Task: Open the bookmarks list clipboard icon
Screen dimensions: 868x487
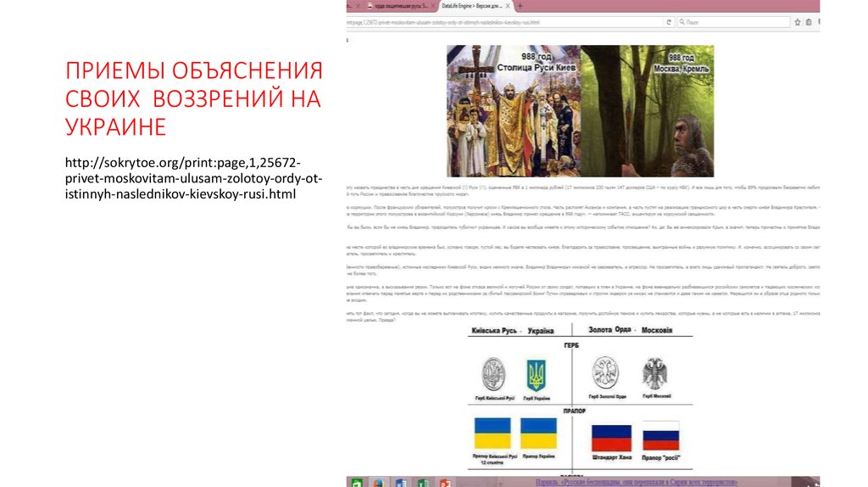Action: pos(809,22)
